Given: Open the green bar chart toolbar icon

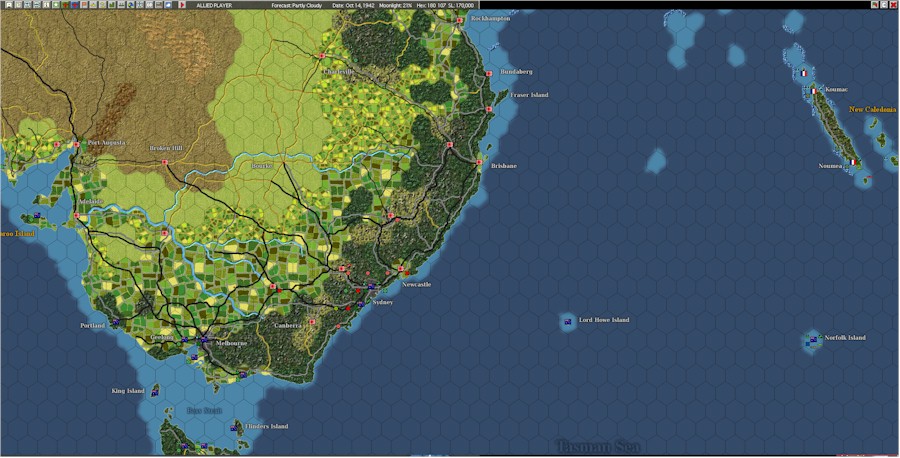Looking at the screenshot, I should click(x=111, y=5).
